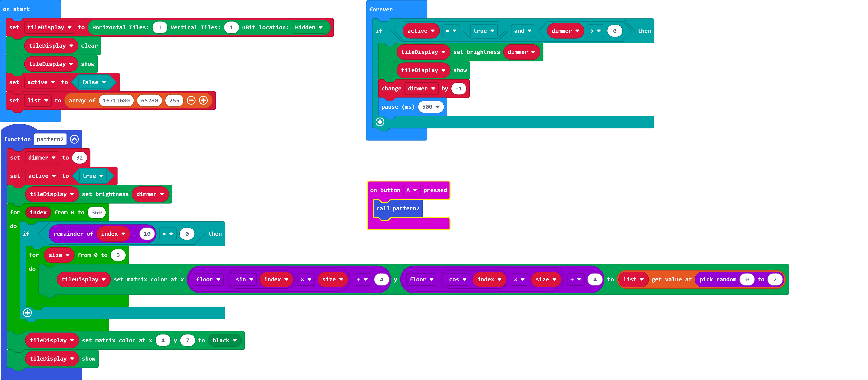This screenshot has width=868, height=380.
Task: Open tileDisplay dropdown in final show block
Action: point(52,359)
